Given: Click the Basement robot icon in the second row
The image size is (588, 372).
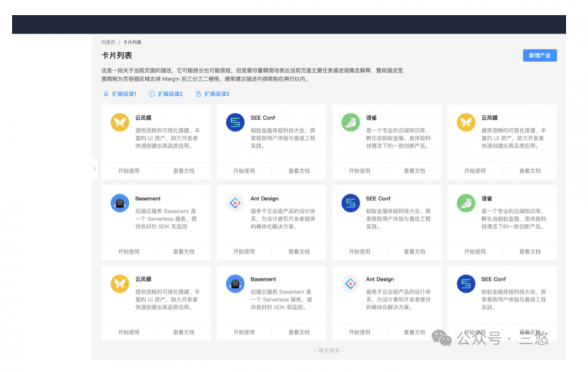Looking at the screenshot, I should pos(120,203).
